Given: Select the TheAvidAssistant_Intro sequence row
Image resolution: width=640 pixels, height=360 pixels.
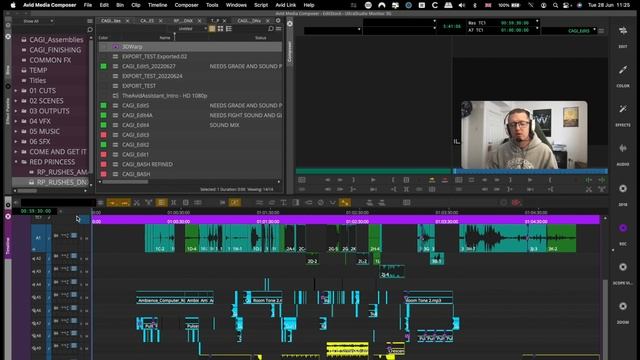Looking at the screenshot, I should tap(190, 96).
